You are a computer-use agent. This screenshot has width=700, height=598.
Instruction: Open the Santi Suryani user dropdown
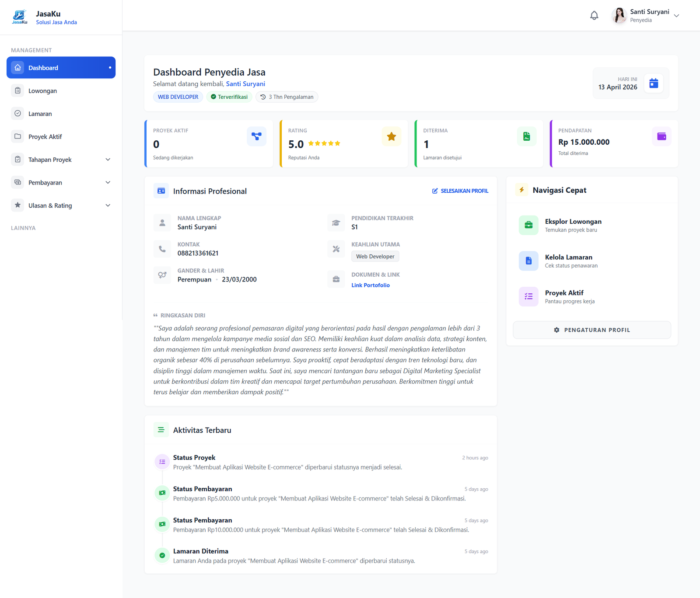tap(645, 16)
